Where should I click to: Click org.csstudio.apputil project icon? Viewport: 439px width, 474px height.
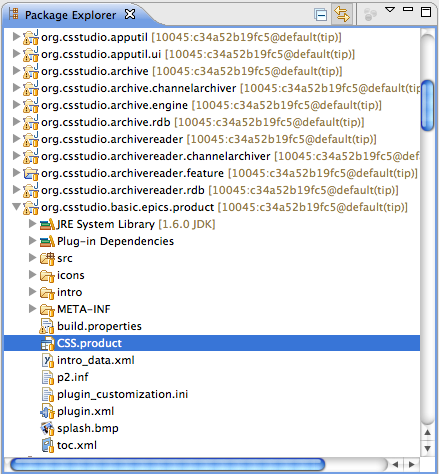click(x=31, y=37)
